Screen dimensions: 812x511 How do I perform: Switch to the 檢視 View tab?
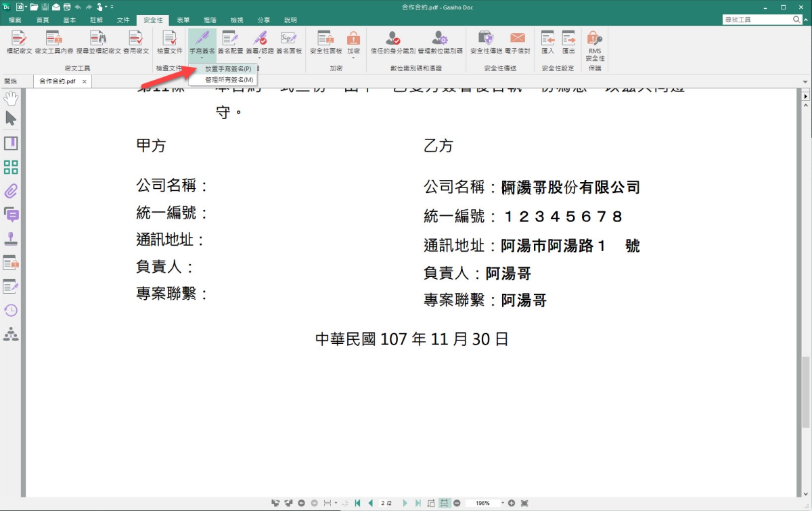coord(237,20)
